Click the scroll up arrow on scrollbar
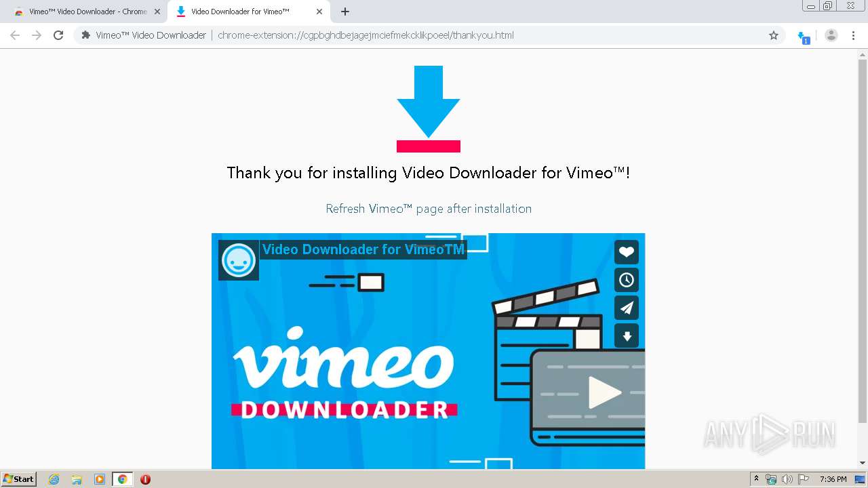This screenshot has height=488, width=868. click(x=863, y=54)
